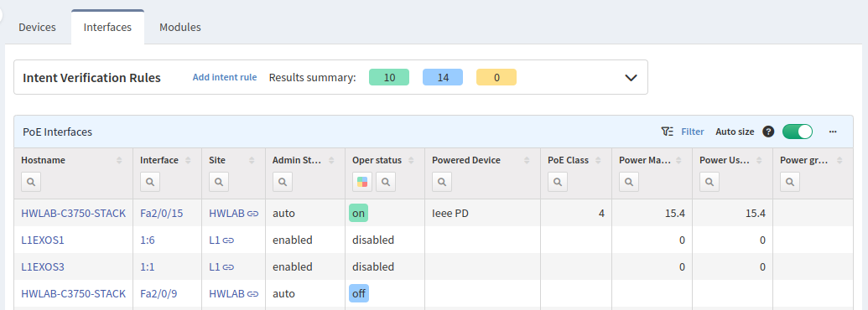Switch to the Modules tab
This screenshot has height=310, width=868.
click(x=180, y=27)
